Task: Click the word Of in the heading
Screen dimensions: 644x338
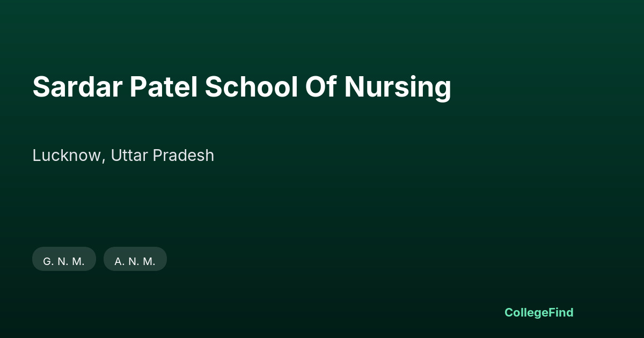Action: point(321,87)
